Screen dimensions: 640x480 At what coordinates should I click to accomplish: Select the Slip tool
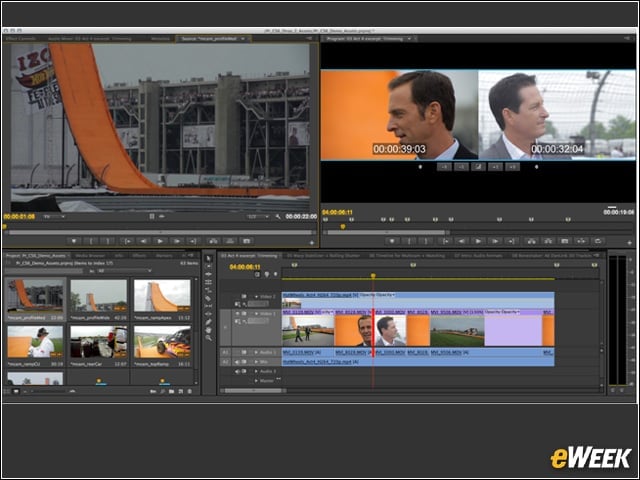point(209,306)
